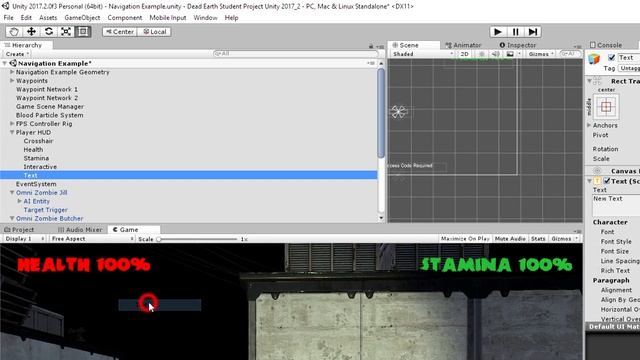Viewport: 640px width, 360px height.
Task: Open Game view Gizmos dropdown
Action: click(x=564, y=239)
